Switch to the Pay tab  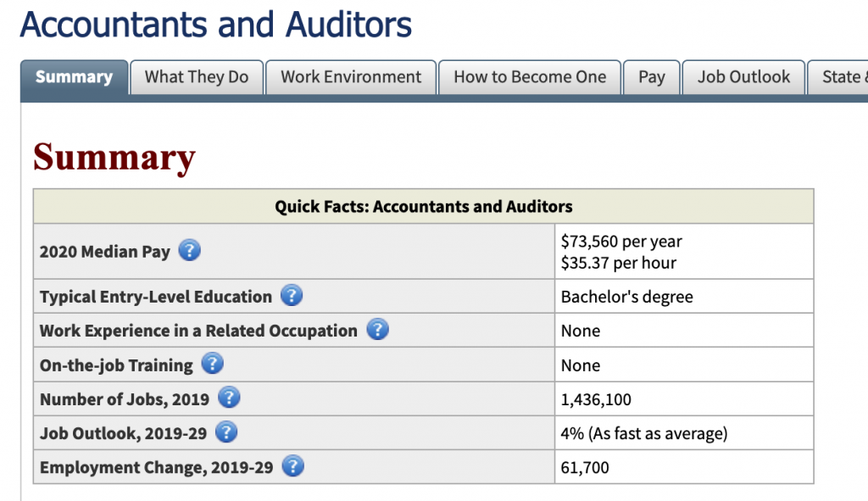(651, 77)
